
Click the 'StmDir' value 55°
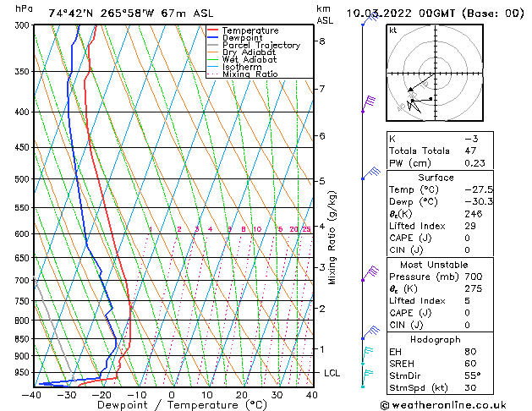click(472, 375)
